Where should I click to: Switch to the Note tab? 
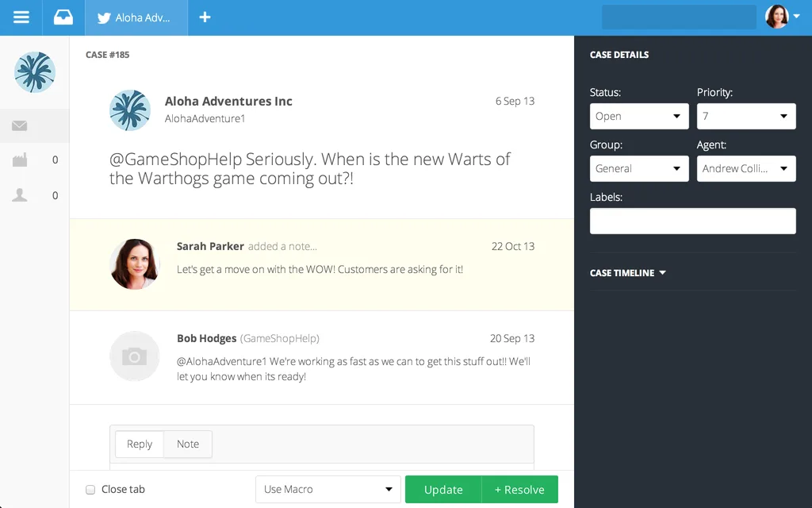(x=188, y=444)
